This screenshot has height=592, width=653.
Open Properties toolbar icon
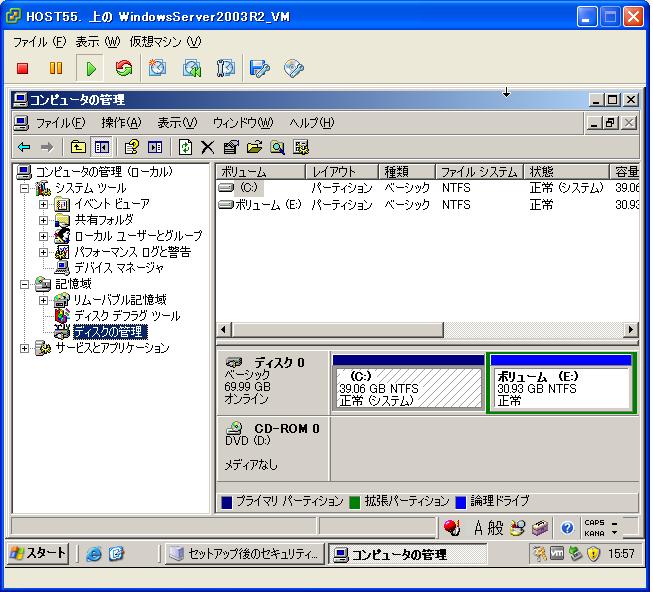pyautogui.click(x=231, y=147)
